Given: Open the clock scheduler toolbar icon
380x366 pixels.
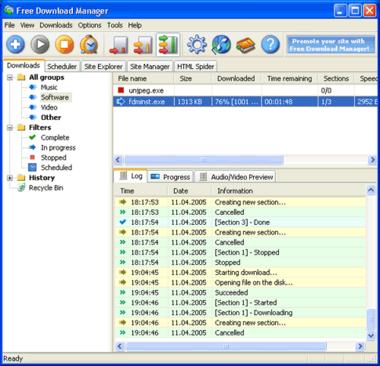Looking at the screenshot, I should click(89, 44).
